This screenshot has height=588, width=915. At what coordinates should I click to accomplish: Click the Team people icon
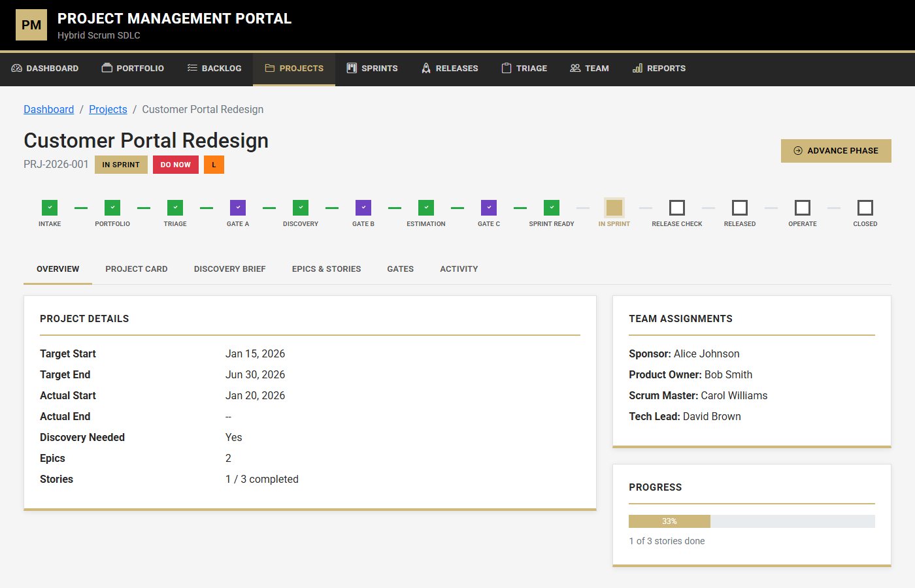point(575,68)
